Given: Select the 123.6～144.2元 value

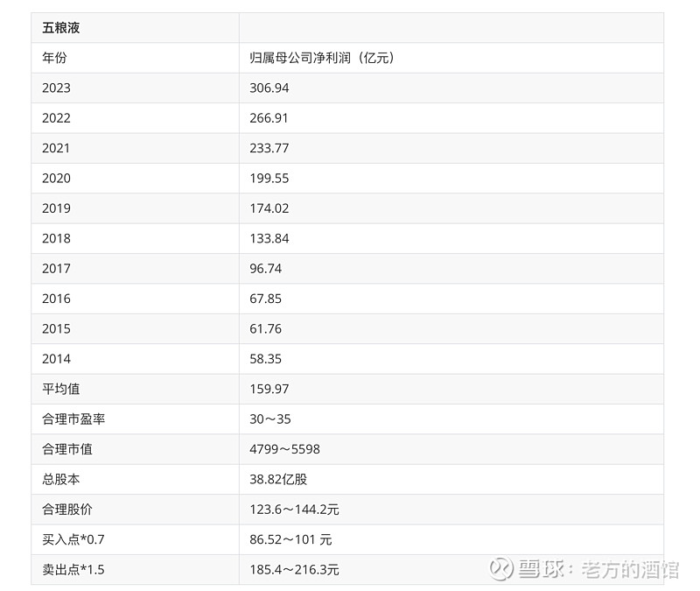Looking at the screenshot, I should tap(294, 510).
